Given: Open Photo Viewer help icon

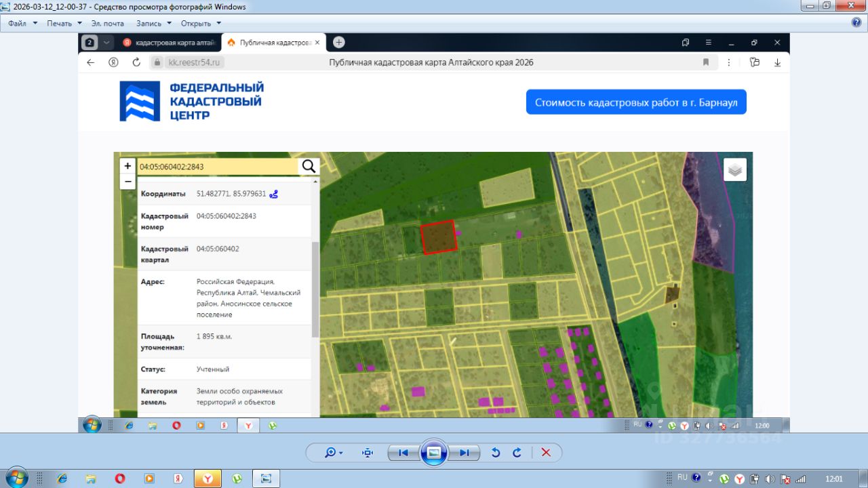Looking at the screenshot, I should 856,22.
